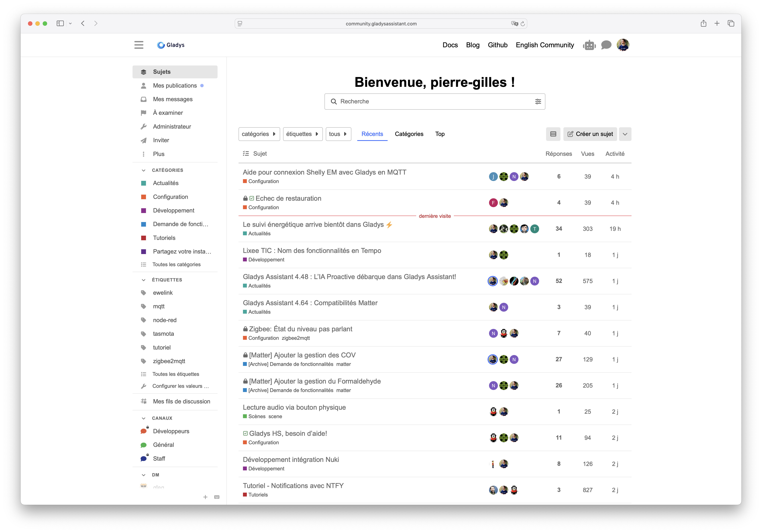Expand dropdown arrow beside Créer un sujet
This screenshot has width=762, height=532.
tap(625, 134)
